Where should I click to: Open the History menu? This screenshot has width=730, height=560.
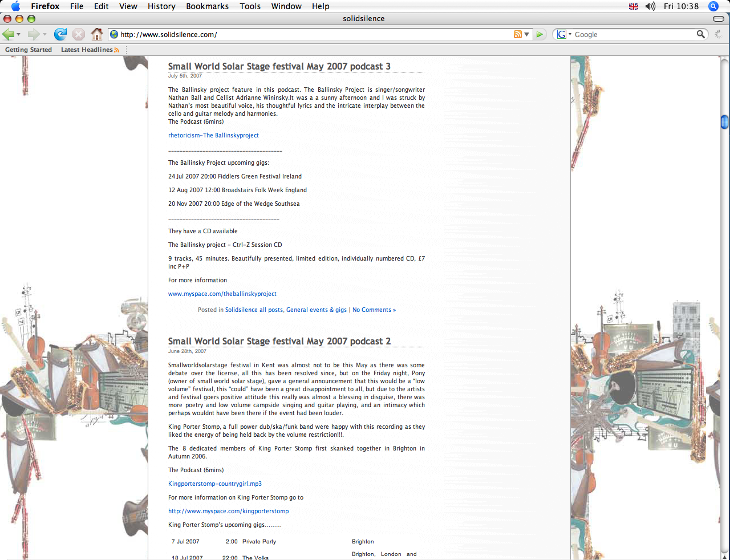pyautogui.click(x=161, y=6)
